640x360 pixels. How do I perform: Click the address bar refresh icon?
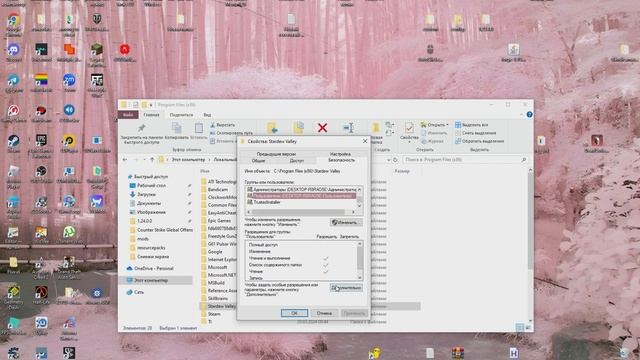[395, 160]
